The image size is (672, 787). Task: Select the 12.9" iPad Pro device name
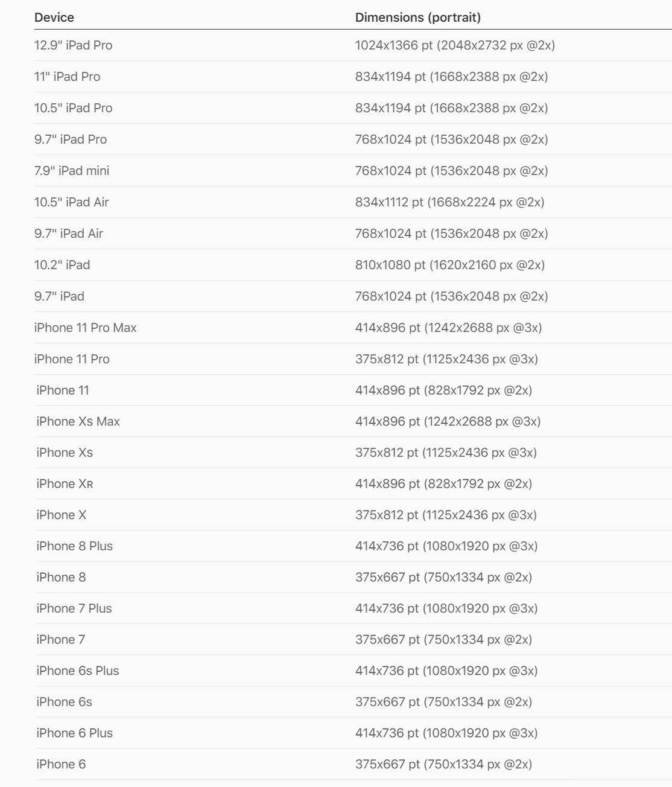tap(73, 45)
